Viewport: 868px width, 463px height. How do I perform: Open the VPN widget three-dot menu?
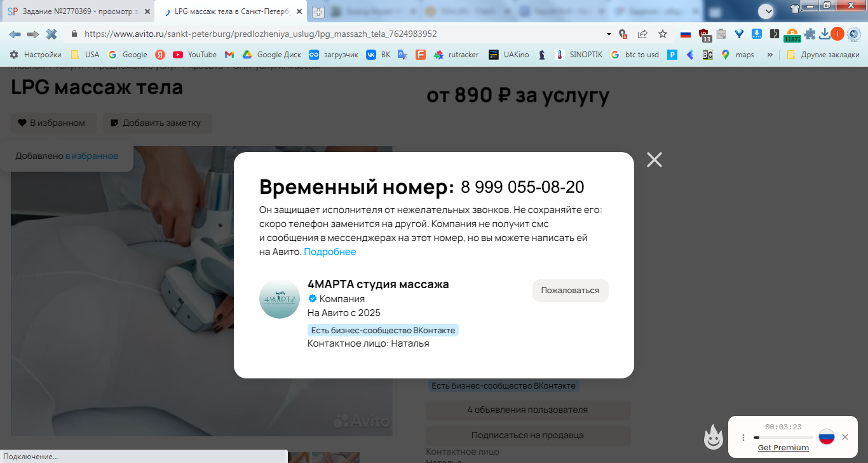743,438
